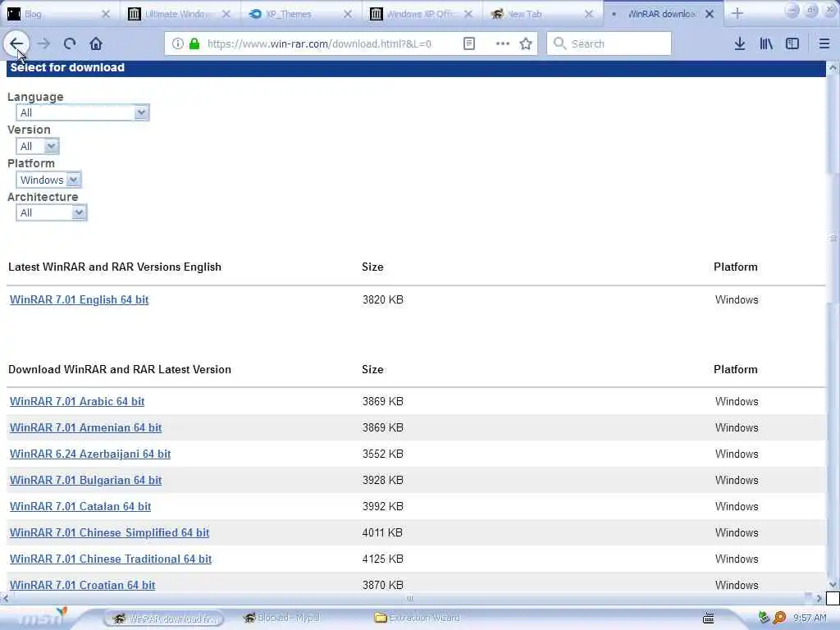Open a new tab with the plus button
840x630 pixels.
[737, 14]
